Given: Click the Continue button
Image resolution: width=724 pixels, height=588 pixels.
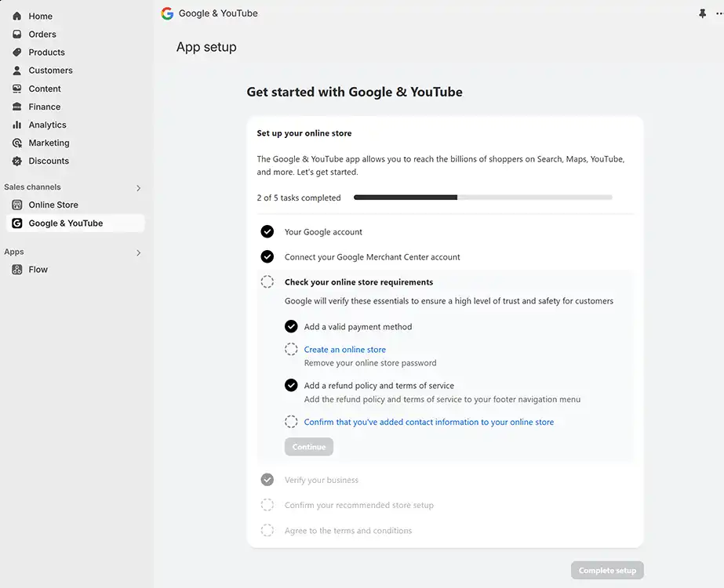Looking at the screenshot, I should point(309,447).
